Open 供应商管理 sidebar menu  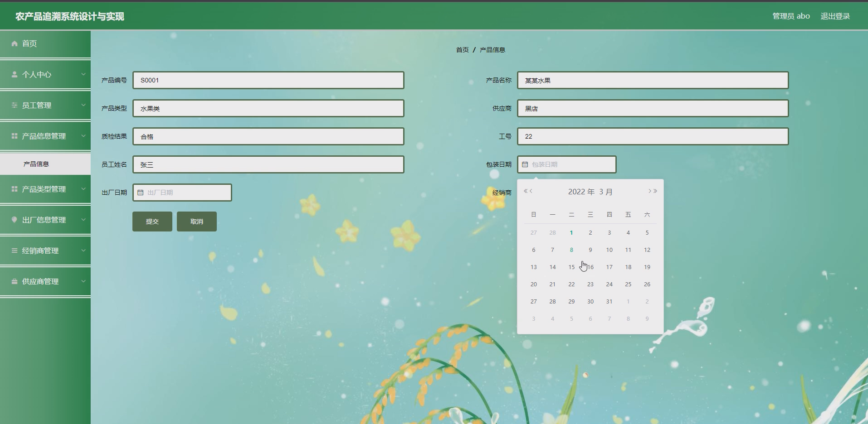[45, 281]
